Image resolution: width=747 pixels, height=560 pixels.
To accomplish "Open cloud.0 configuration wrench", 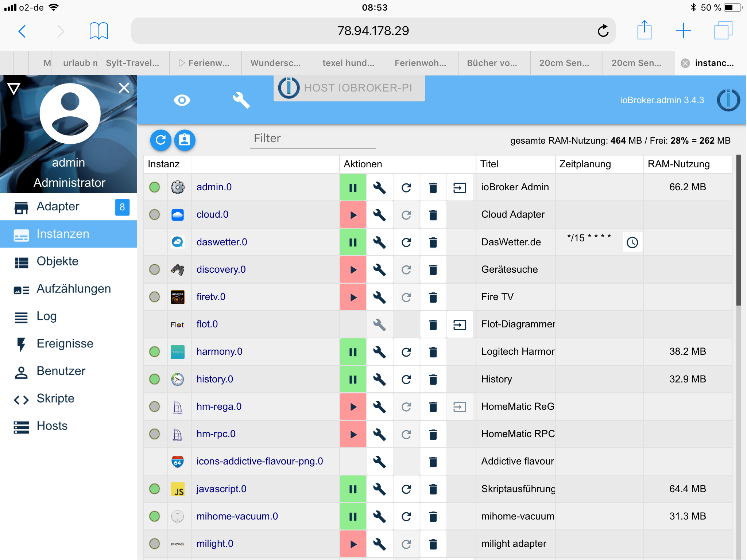I will click(x=380, y=215).
